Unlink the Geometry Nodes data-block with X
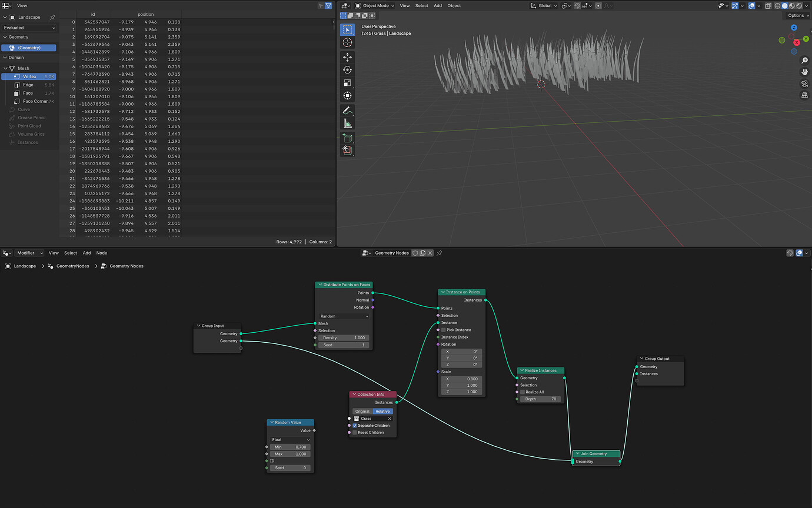Screen dimensions: 812x508 (x=430, y=253)
